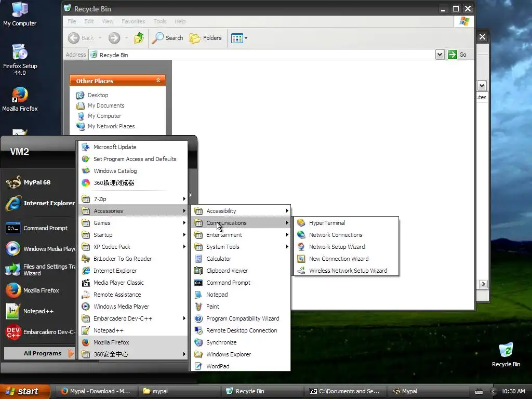
Task: Open Microsoft Update
Action: click(133, 147)
